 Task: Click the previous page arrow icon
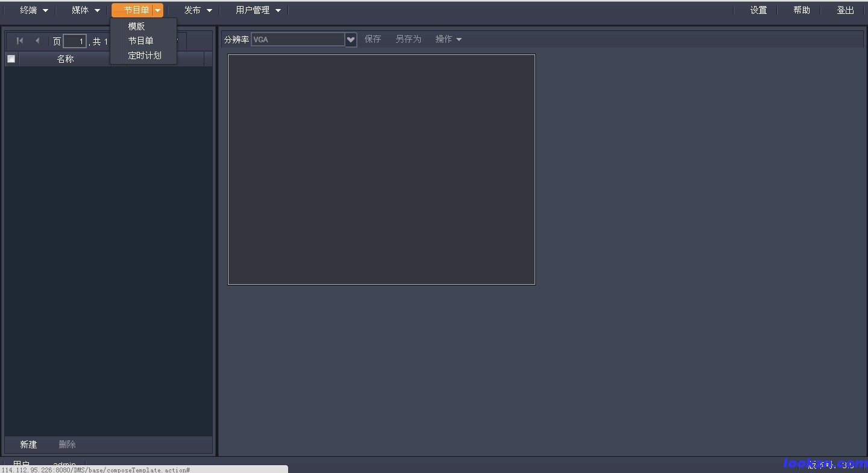pyautogui.click(x=37, y=41)
